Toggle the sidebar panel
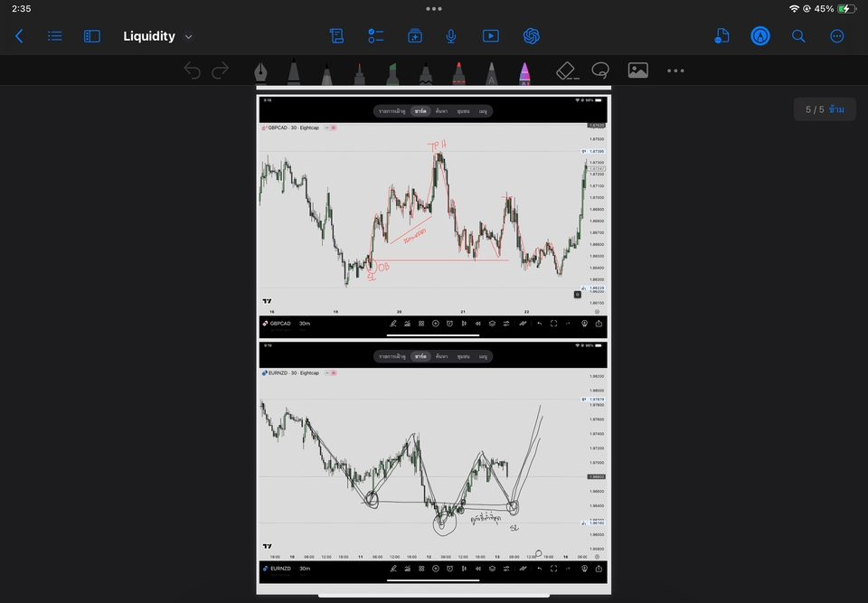 click(x=92, y=36)
